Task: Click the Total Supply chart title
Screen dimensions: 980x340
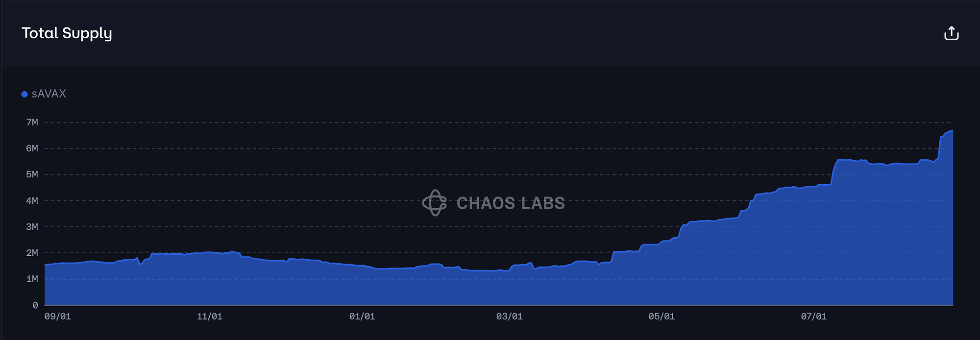Action: click(x=67, y=33)
